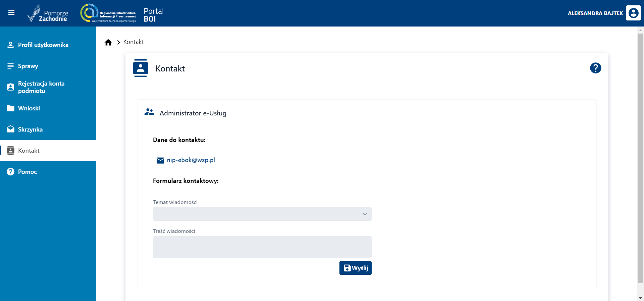
Task: Click the Regionalna Infrastruktura Informacji Przestrzennej logo
Action: tap(108, 13)
